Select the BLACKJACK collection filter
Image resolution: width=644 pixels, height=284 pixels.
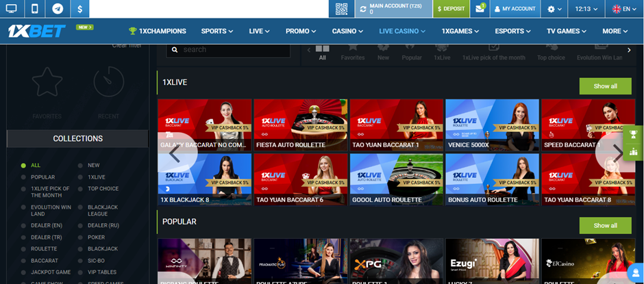pyautogui.click(x=103, y=248)
